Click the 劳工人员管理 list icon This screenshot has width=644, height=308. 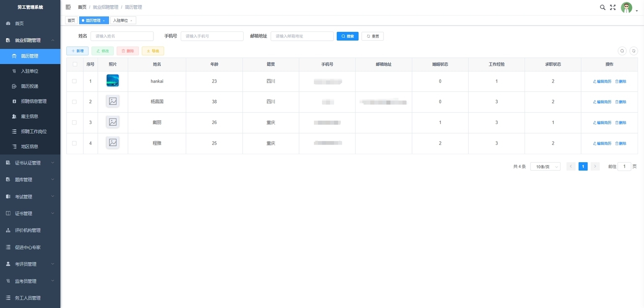pos(8,298)
